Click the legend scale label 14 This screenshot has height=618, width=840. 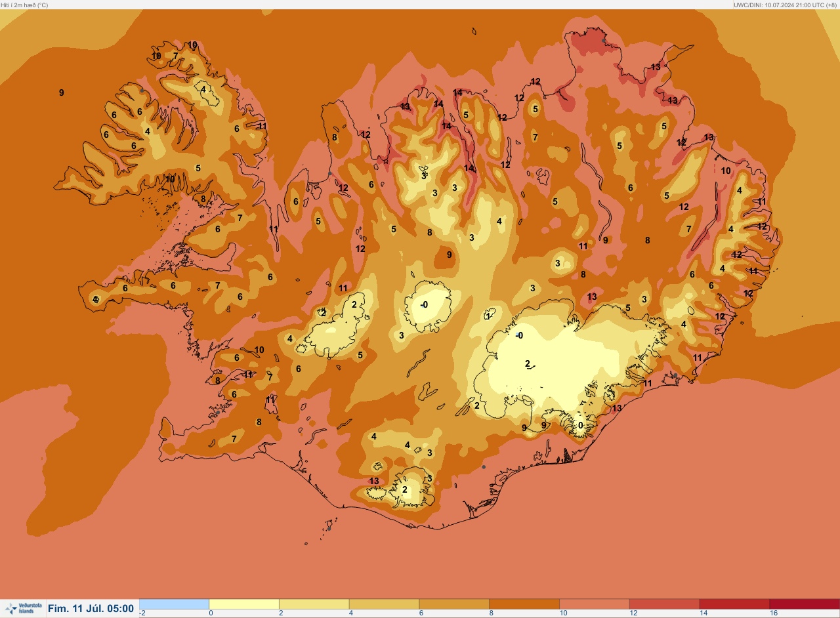coord(703,613)
